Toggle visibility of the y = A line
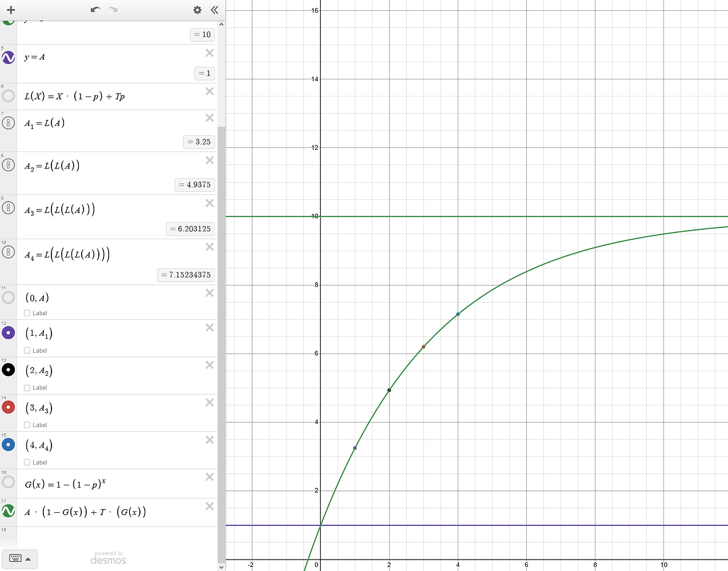The height and width of the screenshot is (571, 728). click(8, 57)
